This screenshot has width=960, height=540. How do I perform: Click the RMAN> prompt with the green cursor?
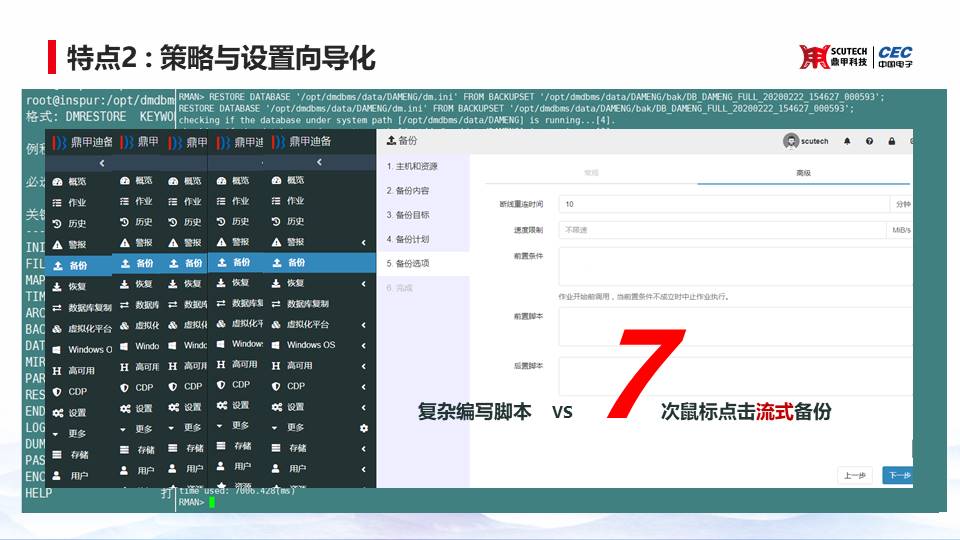click(197, 502)
